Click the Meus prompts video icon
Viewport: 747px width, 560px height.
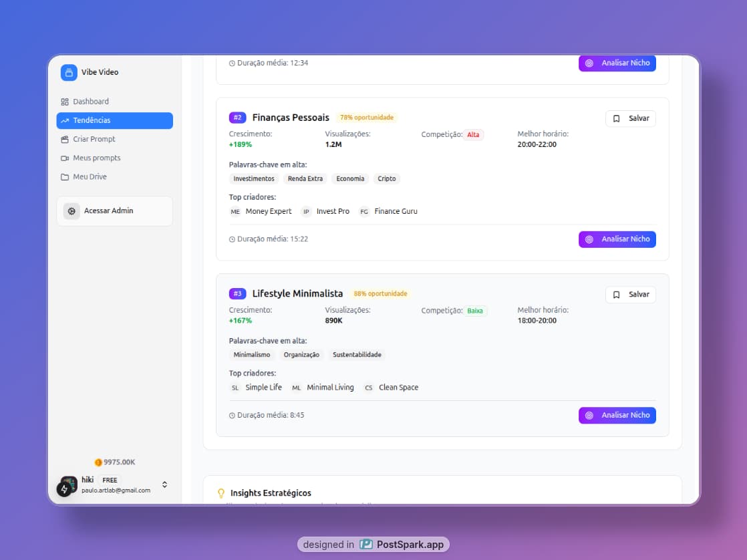65,158
